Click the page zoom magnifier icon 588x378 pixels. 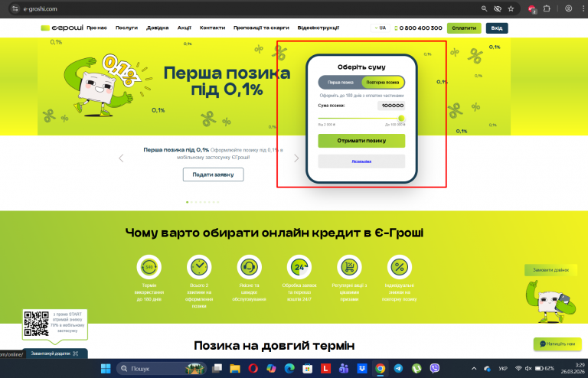[484, 8]
